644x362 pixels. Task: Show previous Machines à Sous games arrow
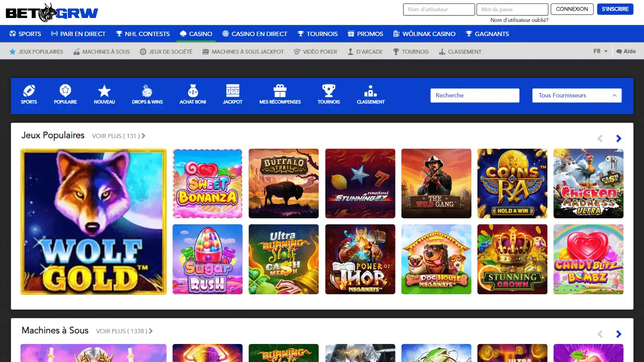click(600, 334)
